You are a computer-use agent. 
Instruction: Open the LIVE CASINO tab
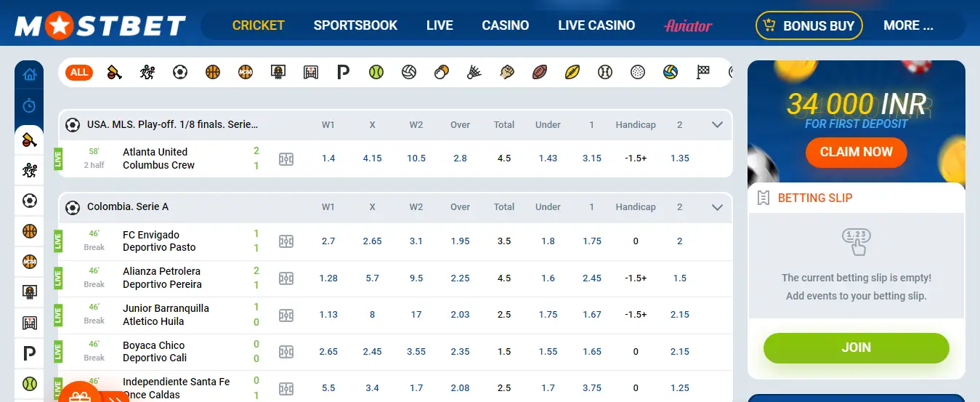point(596,25)
